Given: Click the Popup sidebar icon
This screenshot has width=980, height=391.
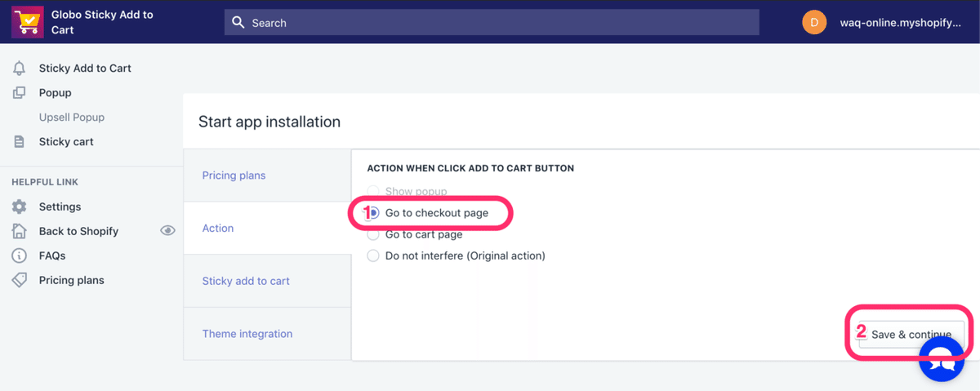Looking at the screenshot, I should click(20, 93).
